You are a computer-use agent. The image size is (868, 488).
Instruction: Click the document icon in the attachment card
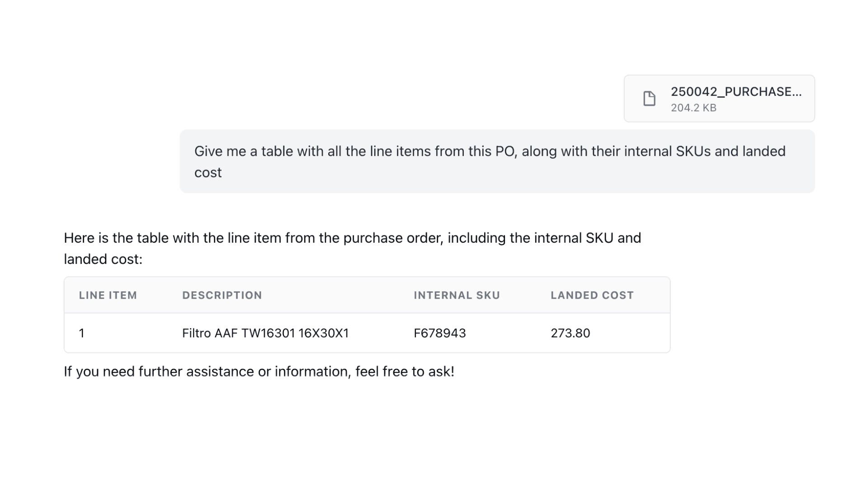point(649,99)
